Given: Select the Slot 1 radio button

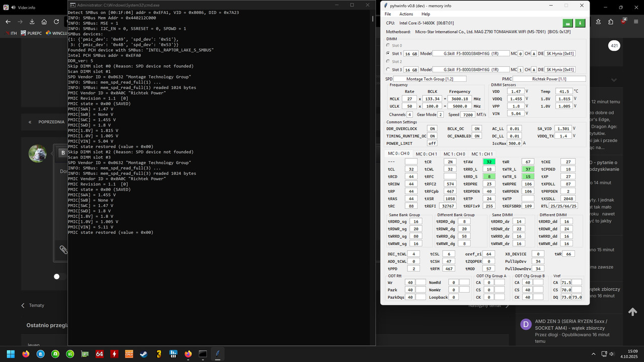Looking at the screenshot, I should tap(388, 53).
